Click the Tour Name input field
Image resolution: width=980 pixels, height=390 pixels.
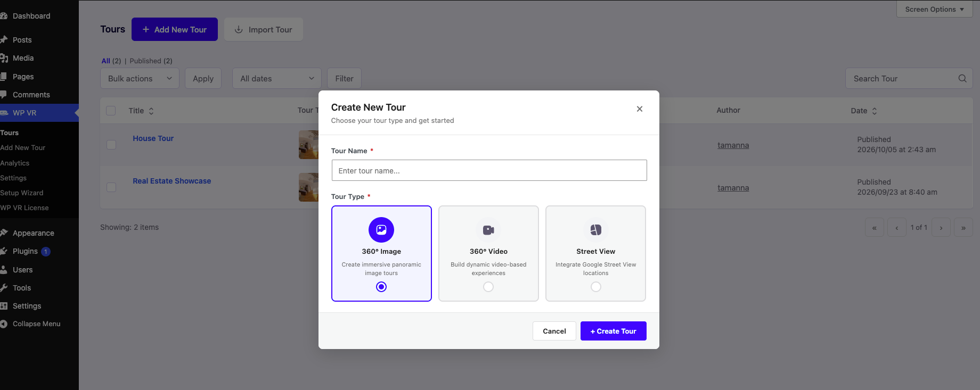(x=489, y=170)
